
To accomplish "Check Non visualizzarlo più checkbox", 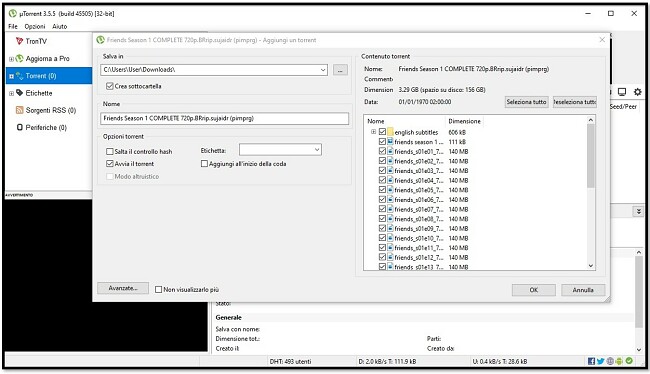I will click(x=158, y=289).
